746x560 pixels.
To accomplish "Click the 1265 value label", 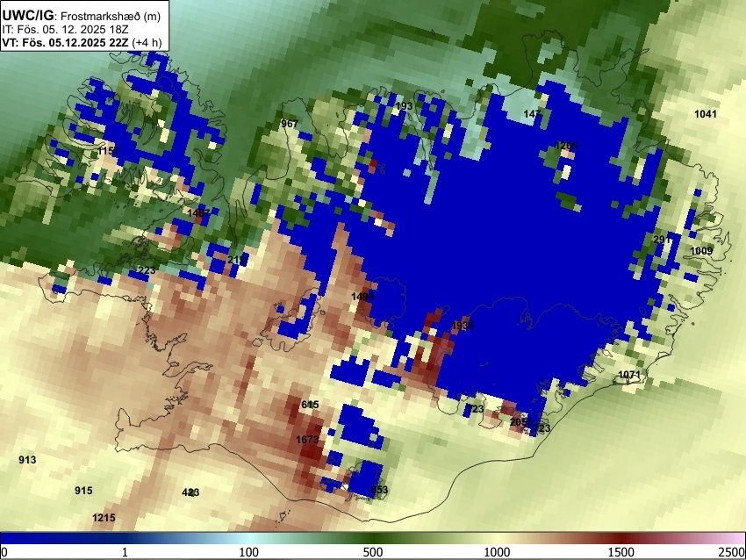I will click(566, 146).
